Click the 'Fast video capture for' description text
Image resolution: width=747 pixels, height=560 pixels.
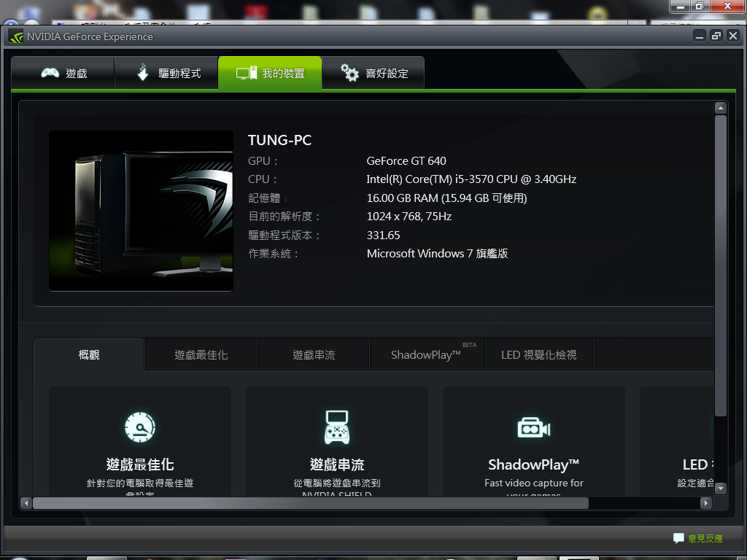[533, 483]
